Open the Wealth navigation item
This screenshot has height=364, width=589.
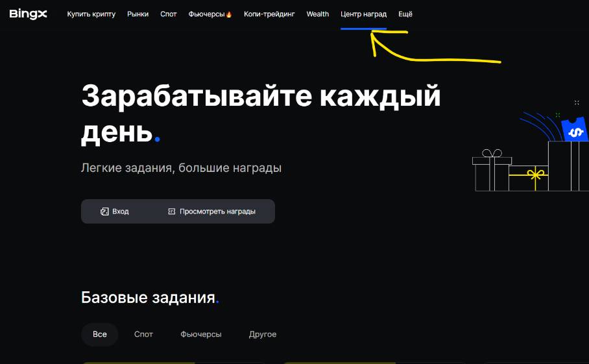coord(318,14)
